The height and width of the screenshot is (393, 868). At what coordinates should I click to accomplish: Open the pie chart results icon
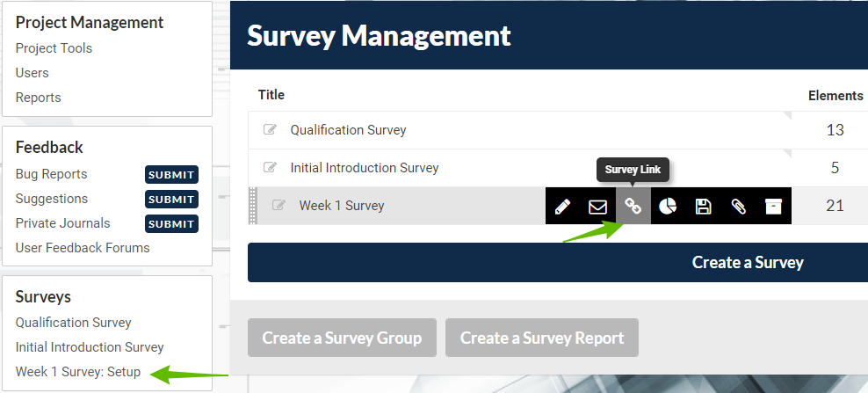[x=669, y=207]
